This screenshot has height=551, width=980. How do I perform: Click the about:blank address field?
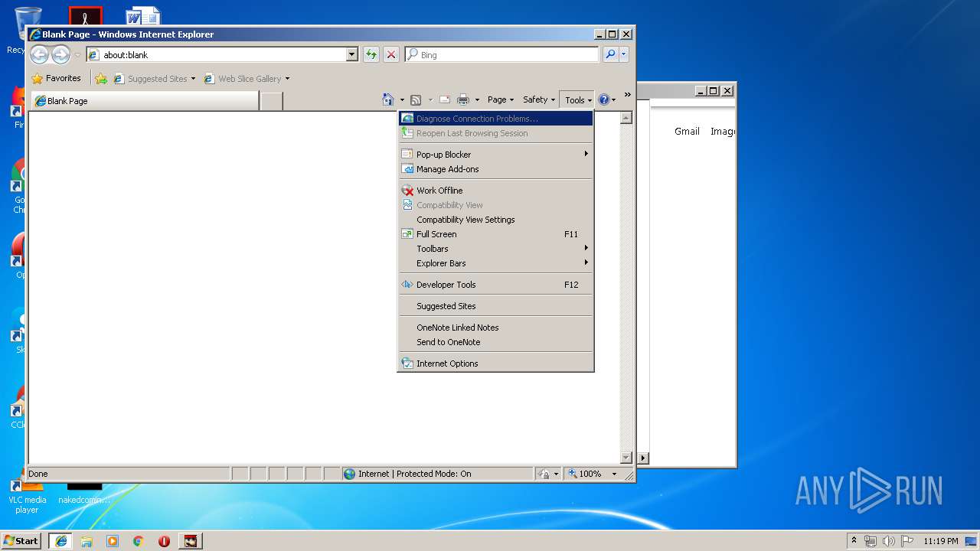(x=217, y=54)
